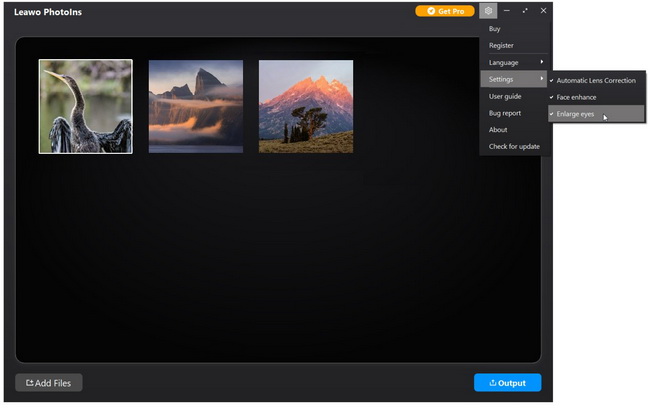
Task: Click the Get Pro upgrade button
Action: point(445,11)
